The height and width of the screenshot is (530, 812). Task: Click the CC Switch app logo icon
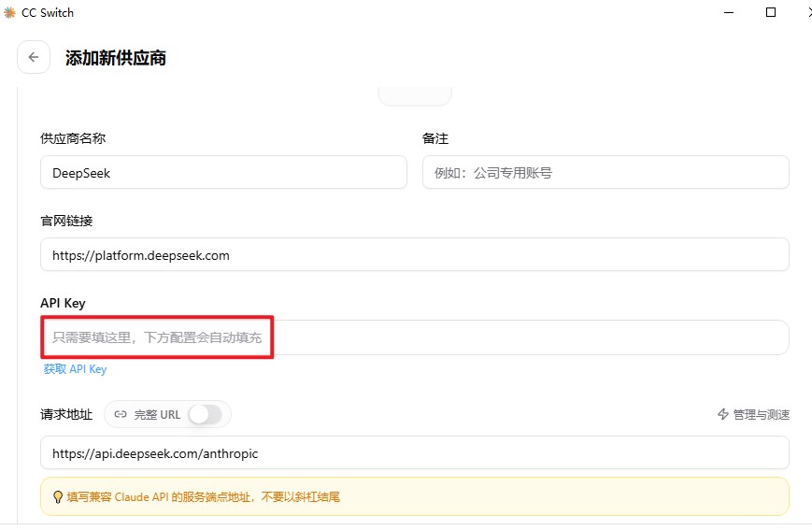coord(9,12)
